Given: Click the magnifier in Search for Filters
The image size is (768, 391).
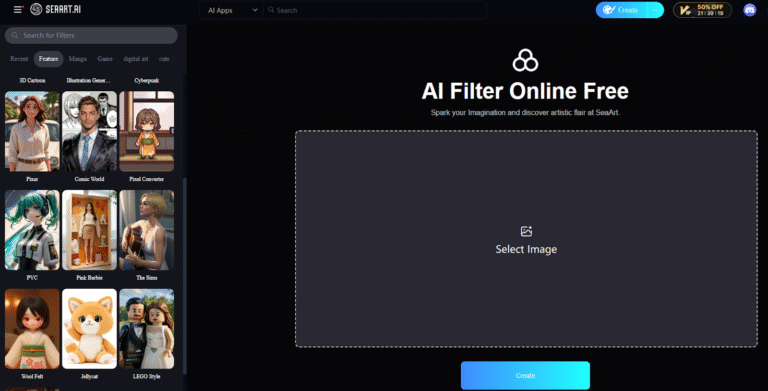Looking at the screenshot, I should click(15, 35).
